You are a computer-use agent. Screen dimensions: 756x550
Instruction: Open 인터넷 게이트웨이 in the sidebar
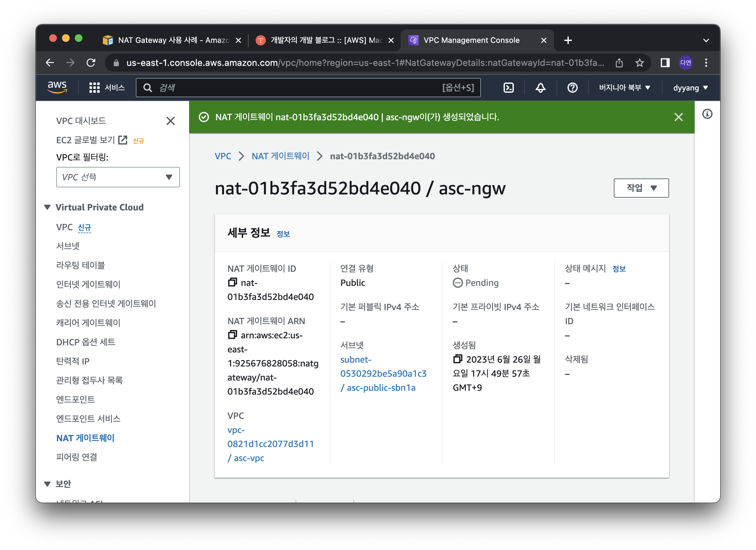(88, 284)
